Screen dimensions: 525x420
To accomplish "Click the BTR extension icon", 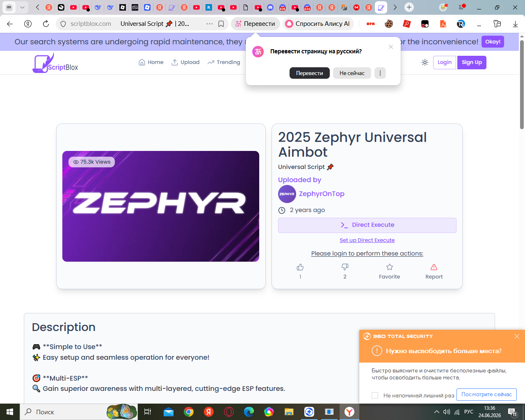I will tap(371, 24).
